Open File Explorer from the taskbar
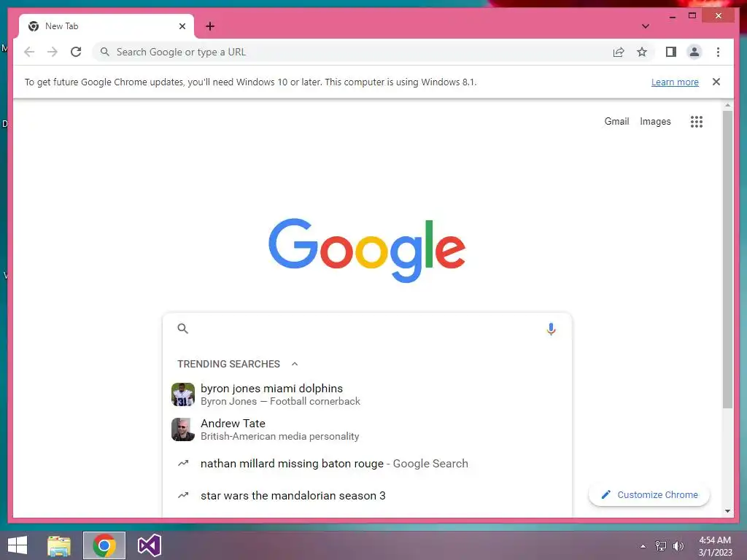The height and width of the screenshot is (560, 747). point(59,545)
